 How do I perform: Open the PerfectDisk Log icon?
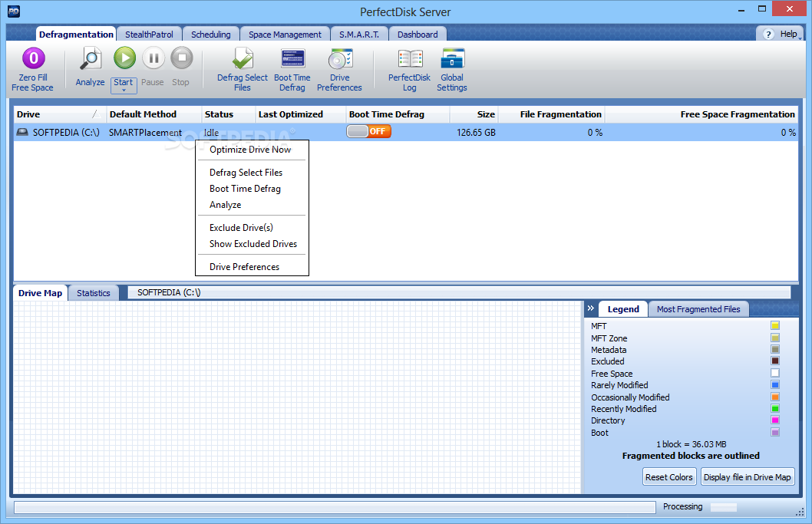tap(410, 58)
